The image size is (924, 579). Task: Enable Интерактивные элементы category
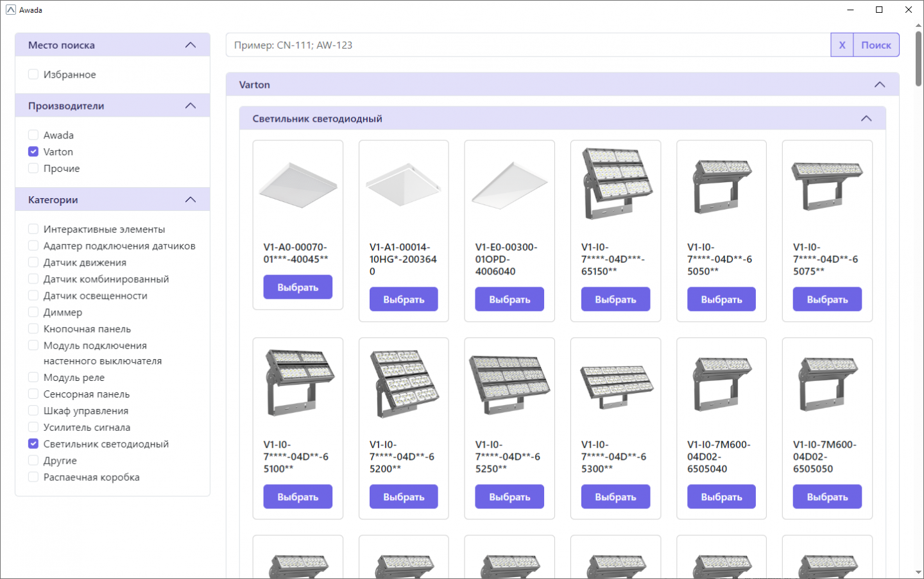33,229
